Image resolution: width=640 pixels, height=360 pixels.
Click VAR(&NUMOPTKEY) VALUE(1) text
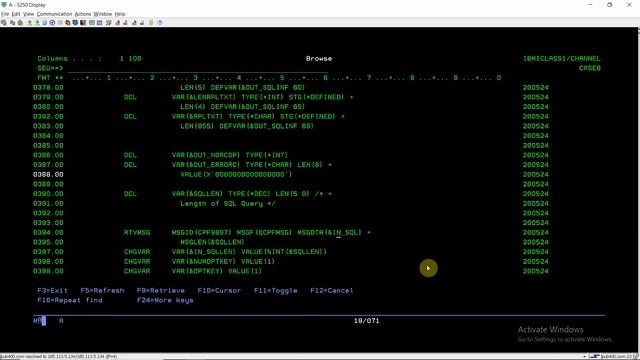tap(223, 262)
